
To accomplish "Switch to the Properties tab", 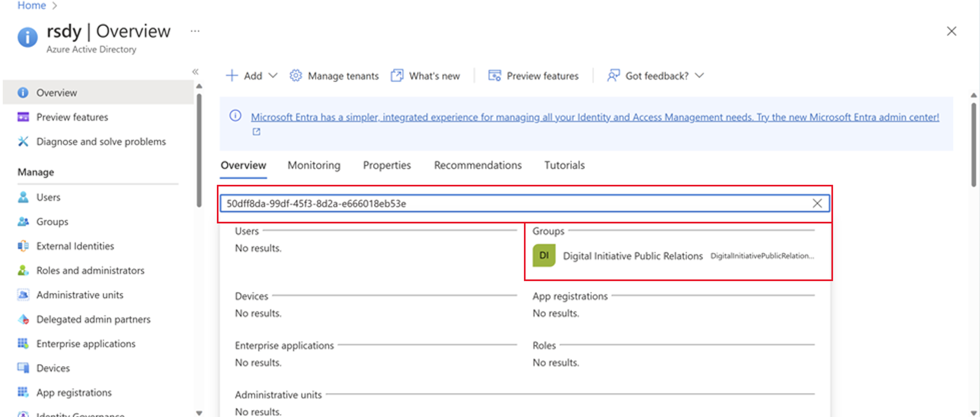I will pyautogui.click(x=387, y=166).
